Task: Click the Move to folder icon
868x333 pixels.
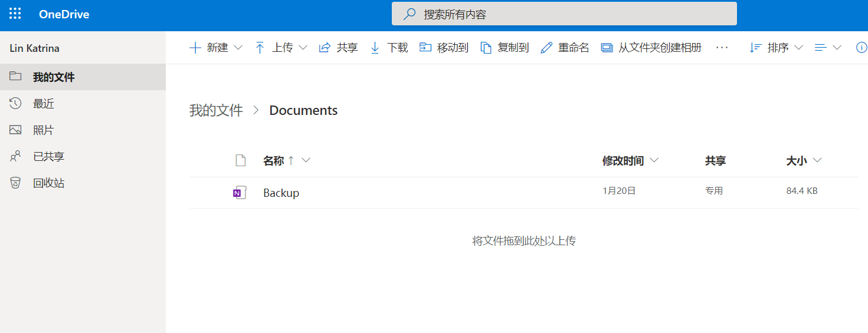Action: 425,47
